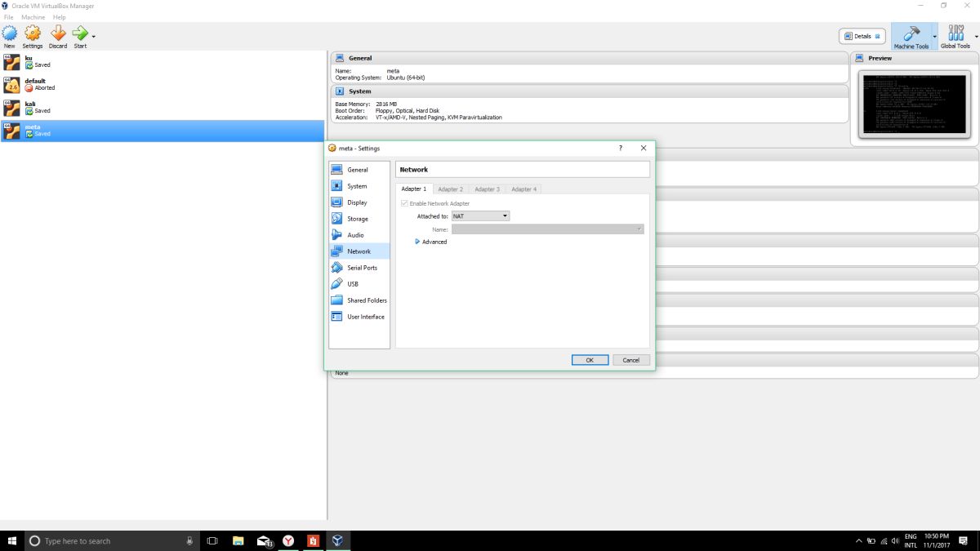
Task: Open Machine Tools dropdown arrow
Action: point(934,36)
